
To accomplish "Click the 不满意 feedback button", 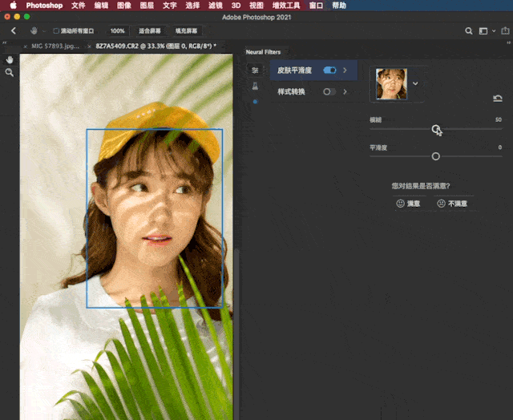I will tap(452, 204).
